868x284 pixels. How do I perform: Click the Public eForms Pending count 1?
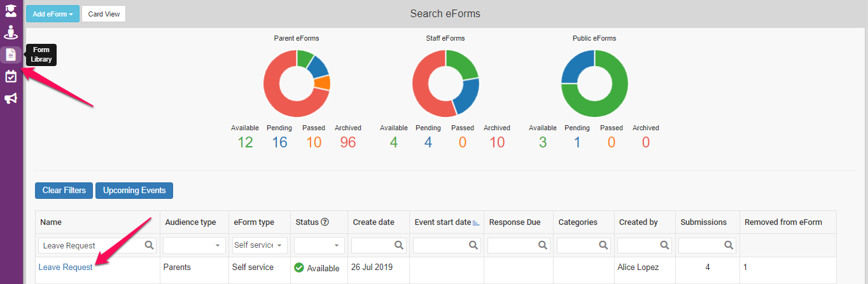click(x=577, y=142)
